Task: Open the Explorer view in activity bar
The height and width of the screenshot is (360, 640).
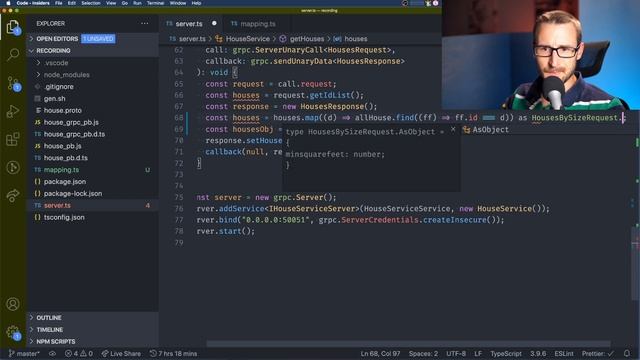Action: pos(13,27)
